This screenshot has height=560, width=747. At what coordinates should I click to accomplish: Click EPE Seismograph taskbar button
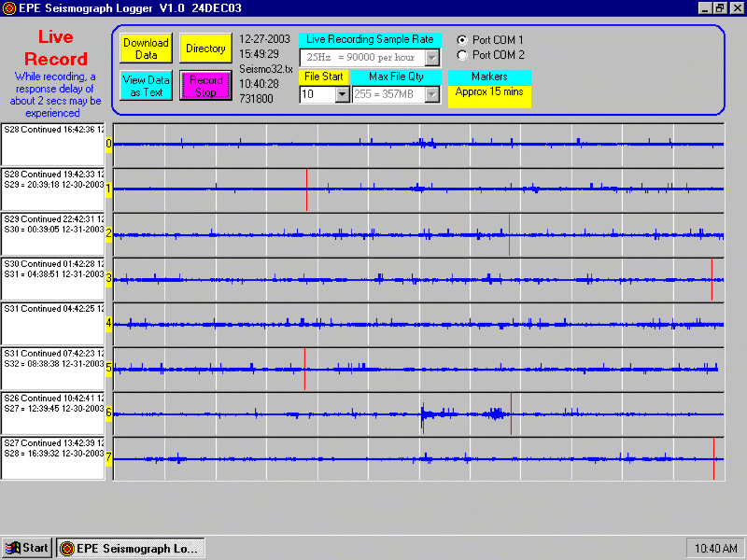point(130,548)
